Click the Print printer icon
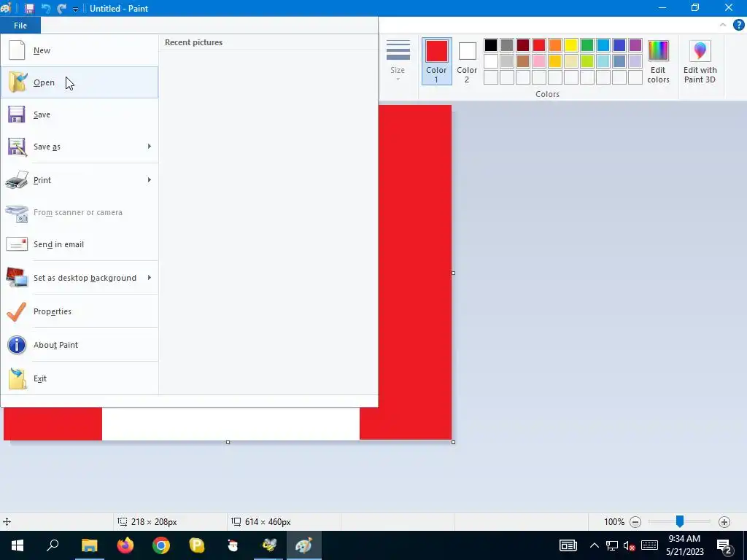 pyautogui.click(x=17, y=180)
